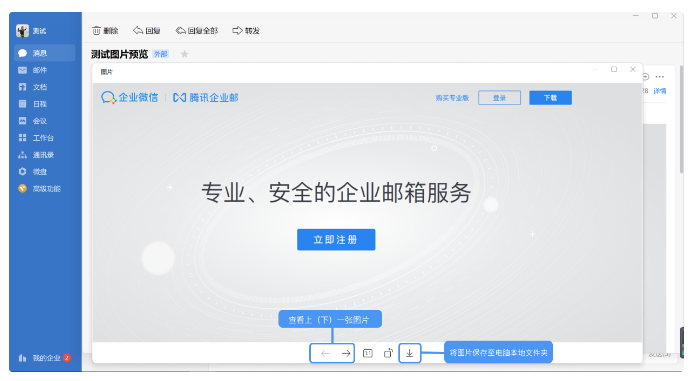This screenshot has width=692, height=381.
Task: Click the 外部 tag beside the subject
Action: point(161,54)
